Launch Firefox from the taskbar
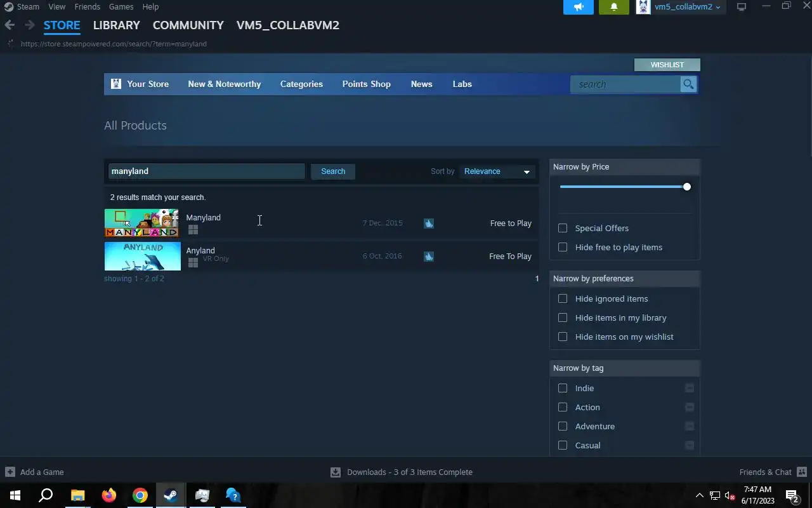This screenshot has height=508, width=812. pos(109,495)
